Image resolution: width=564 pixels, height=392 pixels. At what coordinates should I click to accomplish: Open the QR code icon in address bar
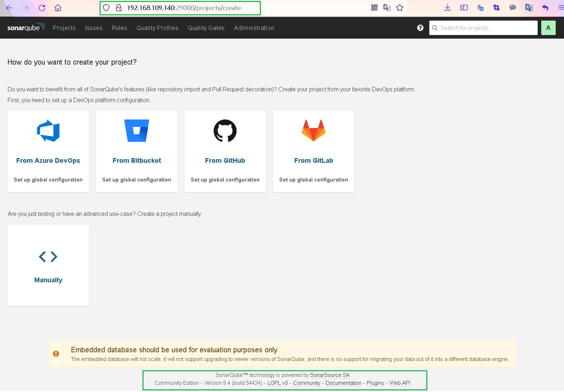pos(374,8)
